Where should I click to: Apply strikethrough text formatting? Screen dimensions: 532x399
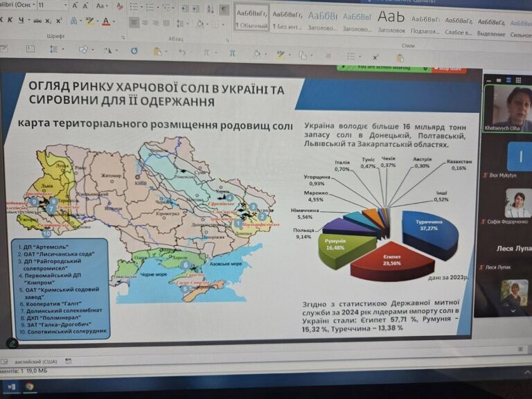pyautogui.click(x=37, y=21)
